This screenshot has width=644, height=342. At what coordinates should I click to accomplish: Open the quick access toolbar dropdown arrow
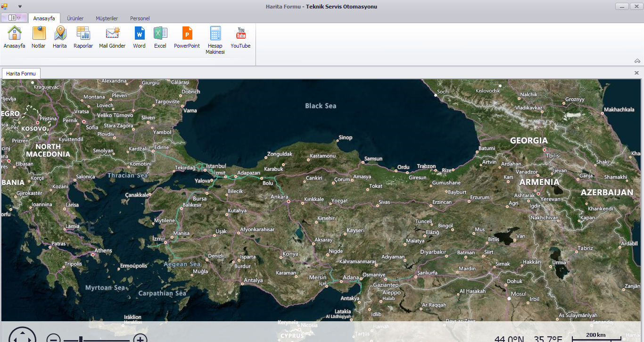click(20, 7)
